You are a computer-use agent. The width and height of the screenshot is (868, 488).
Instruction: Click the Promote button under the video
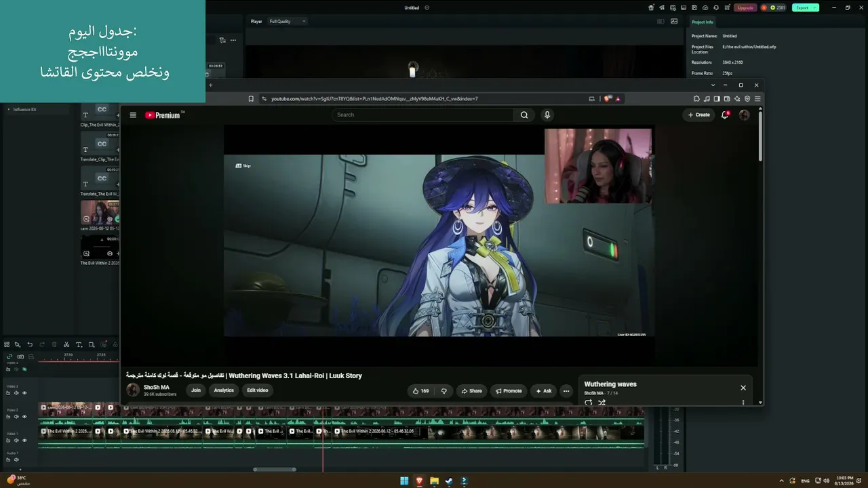point(509,390)
